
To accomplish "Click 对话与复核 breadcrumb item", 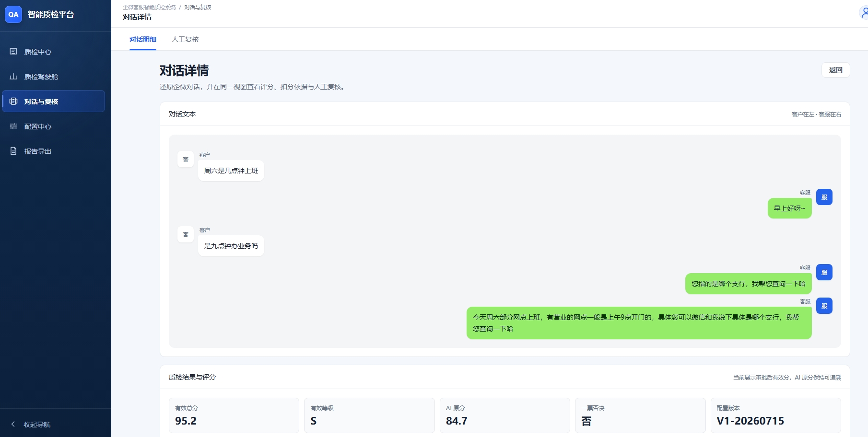I will [x=198, y=7].
